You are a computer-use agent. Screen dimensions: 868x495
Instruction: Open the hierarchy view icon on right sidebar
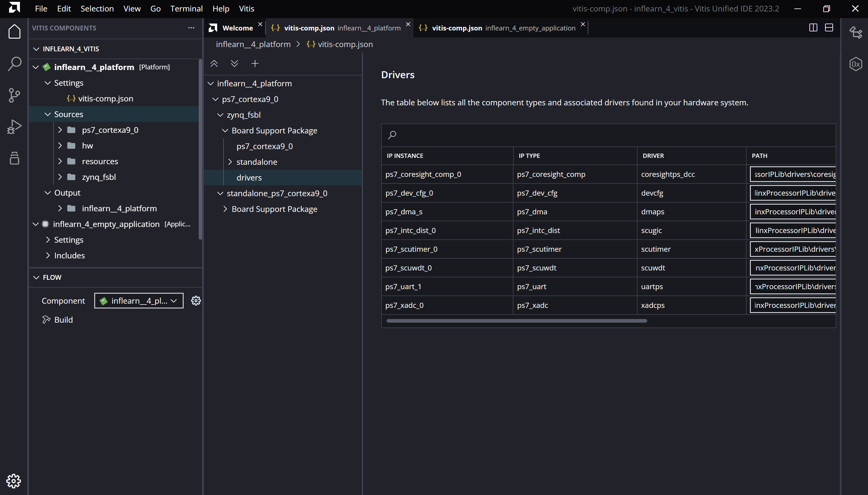(855, 33)
